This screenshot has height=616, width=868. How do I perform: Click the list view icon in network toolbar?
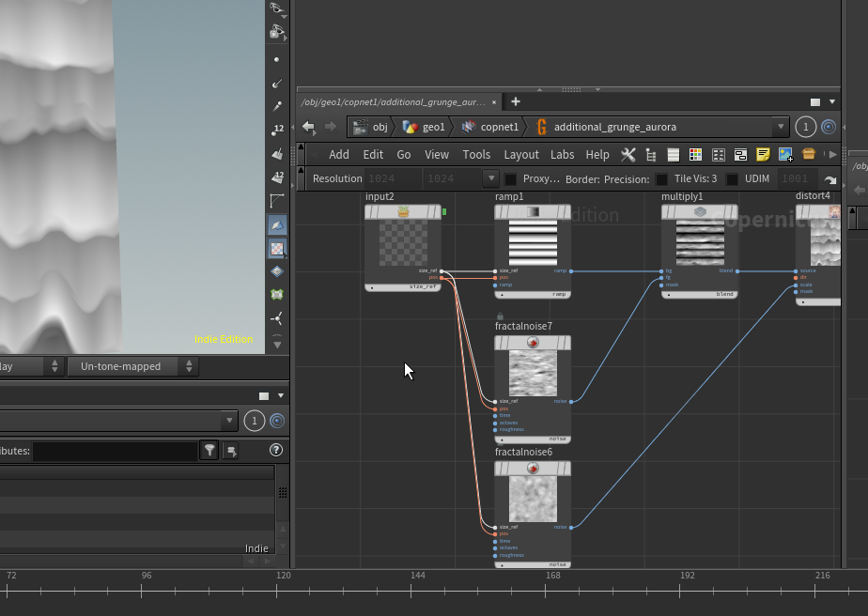673,155
